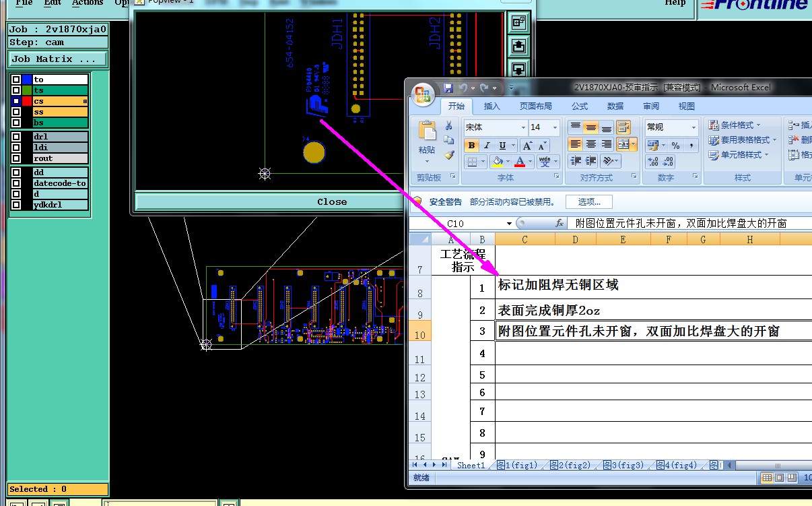This screenshot has width=812, height=506.
Task: Click the Options (选项...) security warning button
Action: coord(589,201)
